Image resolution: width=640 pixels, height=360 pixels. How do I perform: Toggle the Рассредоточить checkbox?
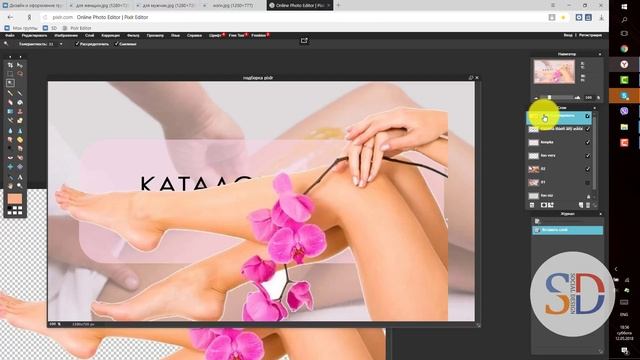pyautogui.click(x=77, y=44)
